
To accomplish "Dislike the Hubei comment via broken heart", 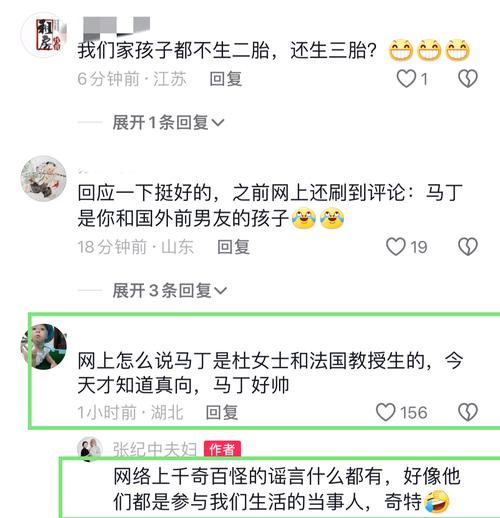I will click(x=468, y=412).
